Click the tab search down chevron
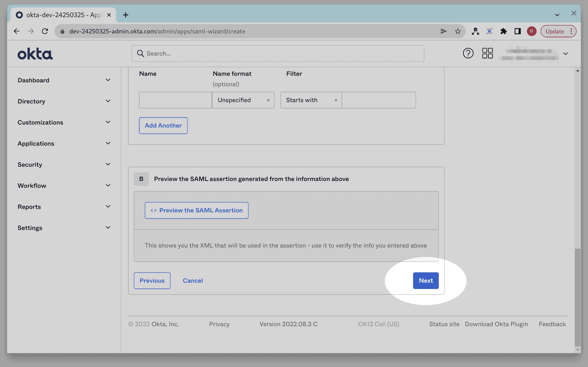The image size is (588, 367). [557, 15]
